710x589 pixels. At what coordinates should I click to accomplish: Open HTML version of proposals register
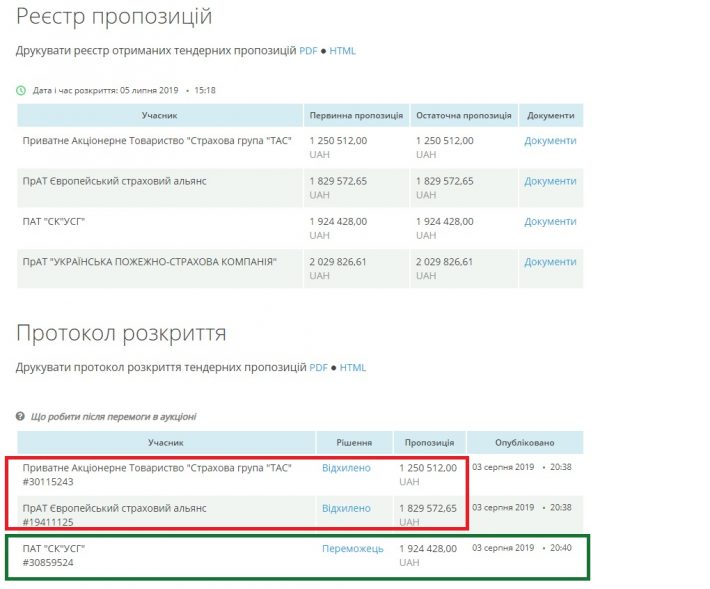342,51
